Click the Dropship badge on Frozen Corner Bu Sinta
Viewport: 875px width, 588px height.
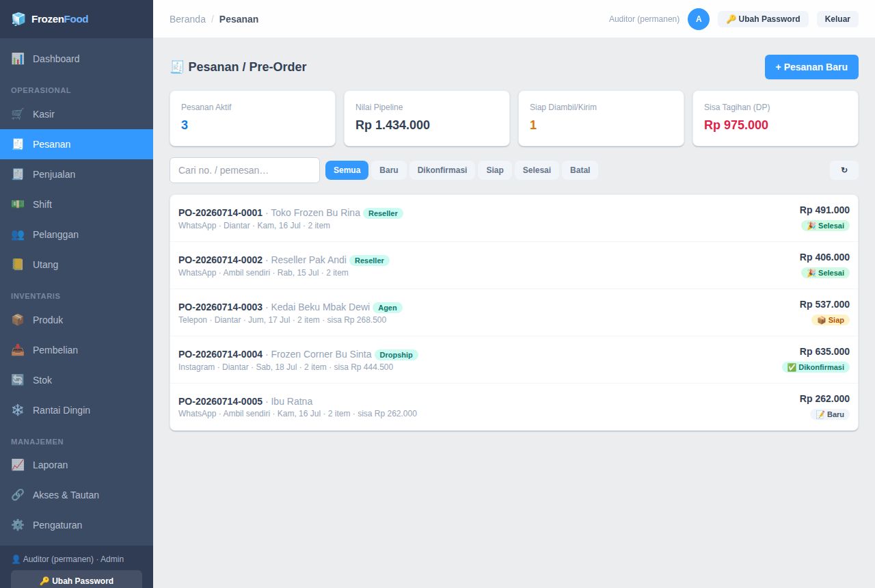(396, 355)
